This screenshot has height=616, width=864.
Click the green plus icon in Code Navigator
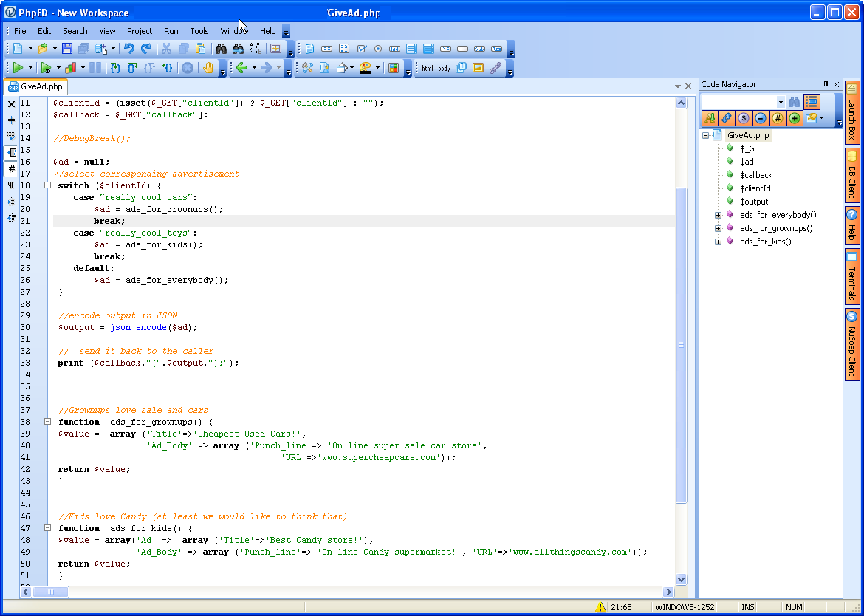pyautogui.click(x=795, y=118)
